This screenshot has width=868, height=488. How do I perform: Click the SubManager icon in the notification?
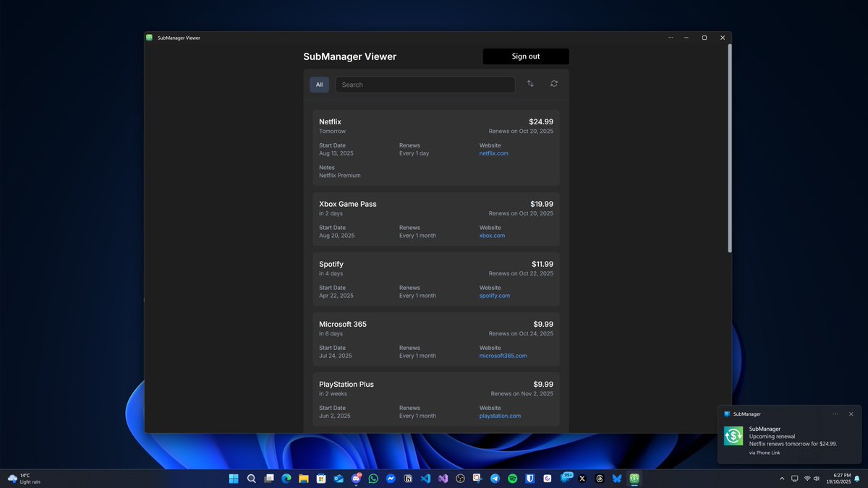pos(733,436)
